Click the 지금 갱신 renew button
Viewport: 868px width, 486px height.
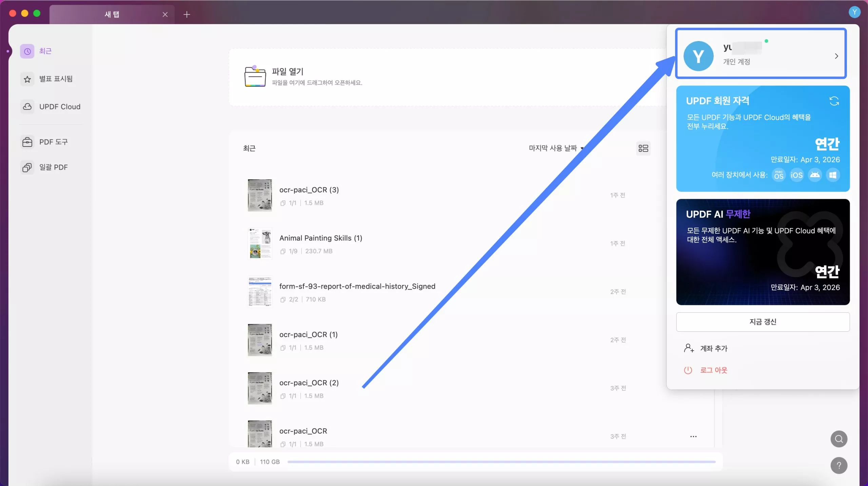point(763,322)
